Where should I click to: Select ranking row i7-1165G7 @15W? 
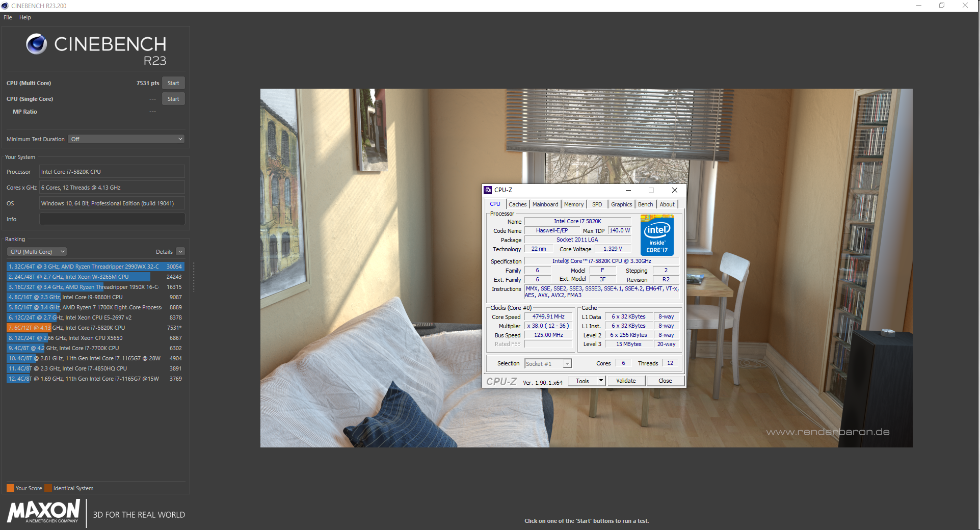95,379
